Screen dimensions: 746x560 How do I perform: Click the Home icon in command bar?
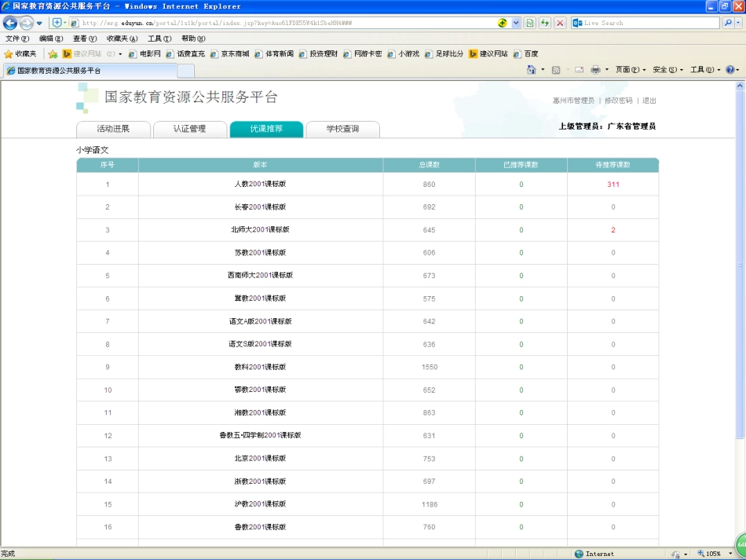coord(532,70)
